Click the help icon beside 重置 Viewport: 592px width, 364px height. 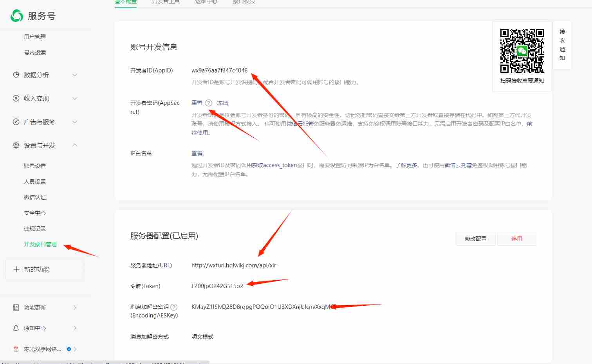(209, 103)
